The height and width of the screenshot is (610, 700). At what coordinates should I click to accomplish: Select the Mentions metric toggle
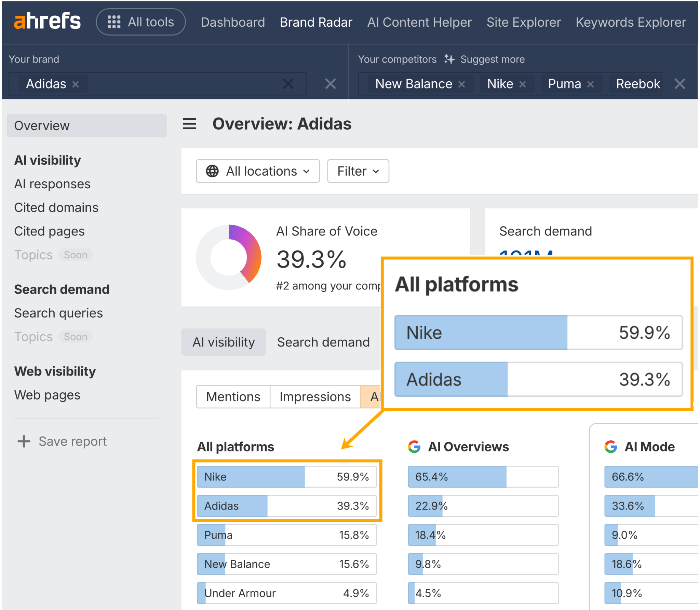pyautogui.click(x=233, y=397)
